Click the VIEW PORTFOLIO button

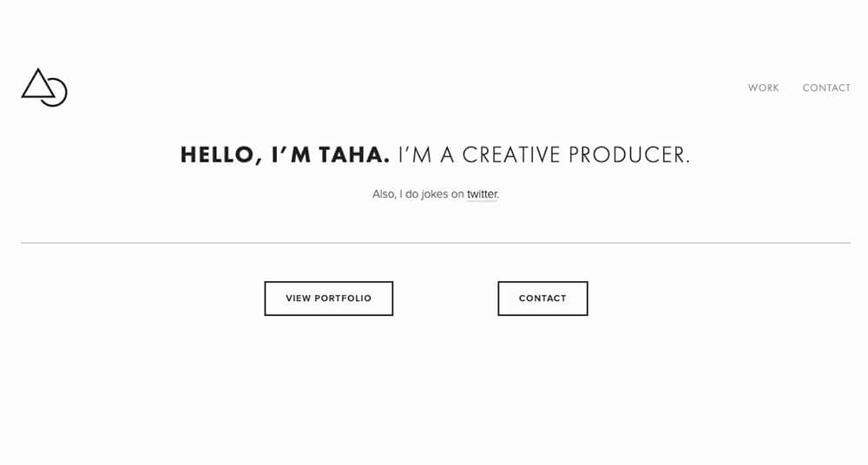tap(329, 298)
